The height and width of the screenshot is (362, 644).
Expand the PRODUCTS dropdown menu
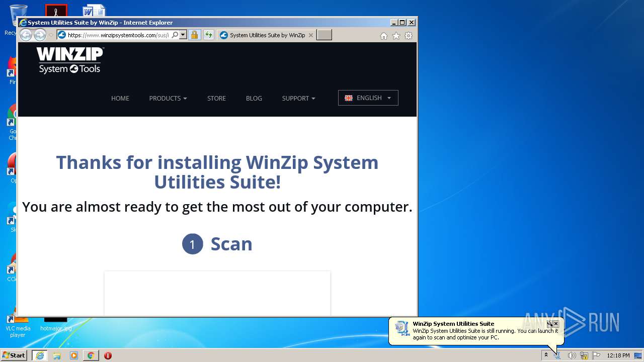[168, 98]
